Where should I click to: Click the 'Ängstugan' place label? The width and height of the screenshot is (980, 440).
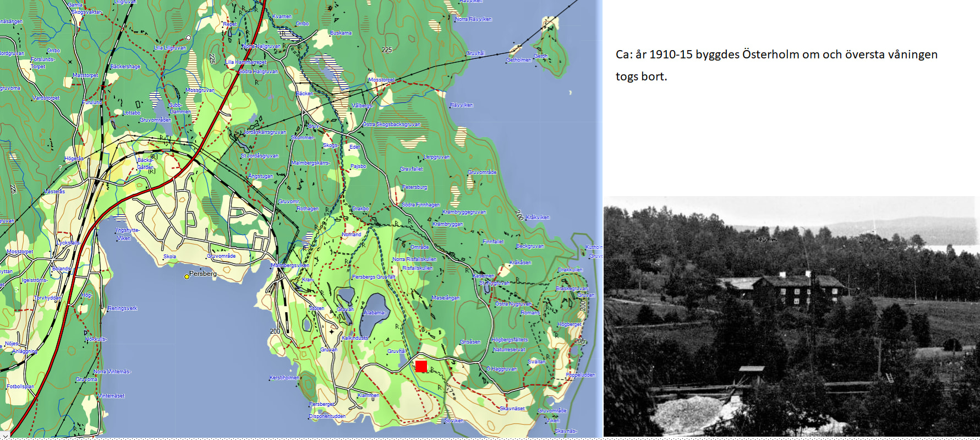click(x=260, y=176)
